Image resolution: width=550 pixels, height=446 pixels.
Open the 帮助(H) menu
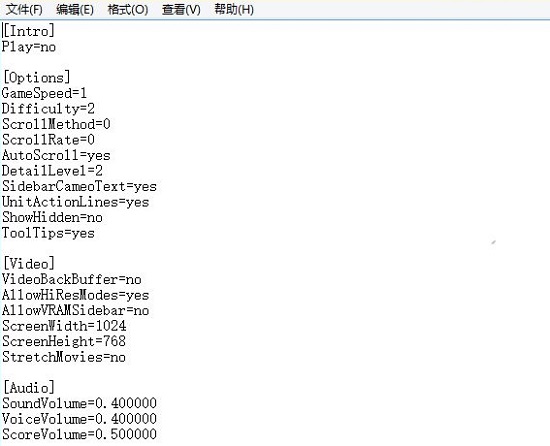tap(234, 9)
